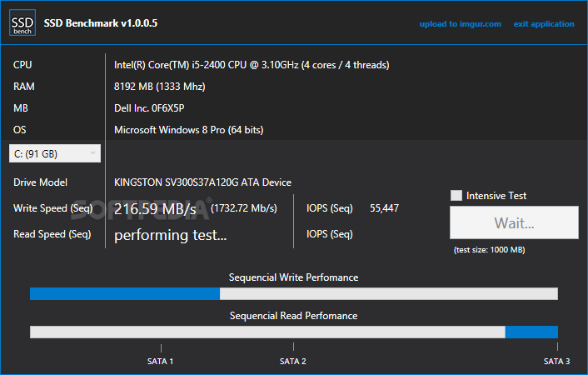Screen dimensions: 588x375
Task: Select the CPU text Intel(R) Core(TM) i5-2400
Action: coord(170,65)
